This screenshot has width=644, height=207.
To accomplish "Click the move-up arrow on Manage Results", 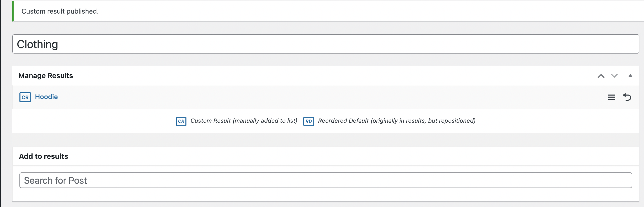I will point(601,76).
